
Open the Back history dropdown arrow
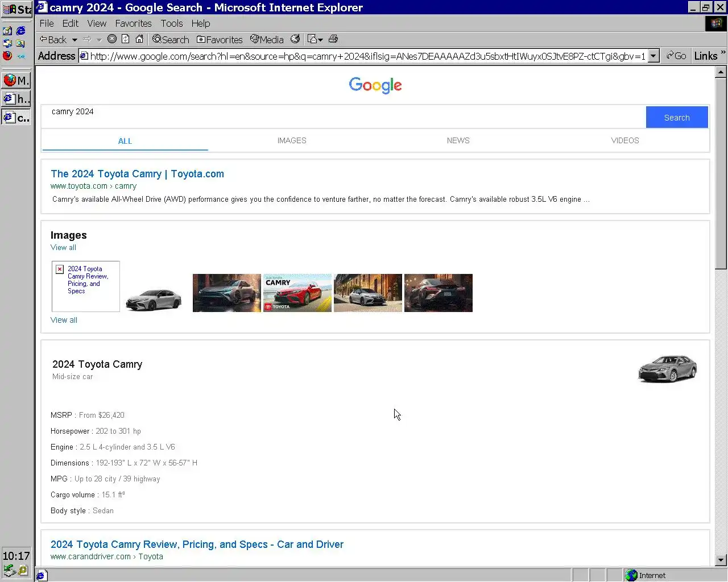tap(75, 40)
